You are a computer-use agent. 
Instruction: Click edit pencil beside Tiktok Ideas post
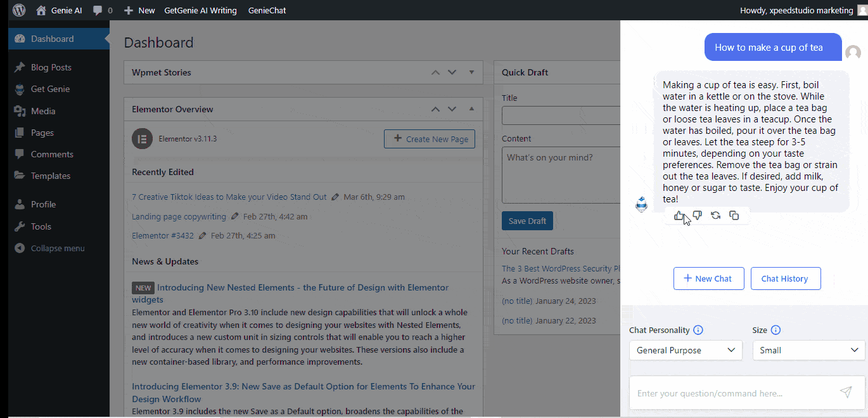pyautogui.click(x=335, y=197)
